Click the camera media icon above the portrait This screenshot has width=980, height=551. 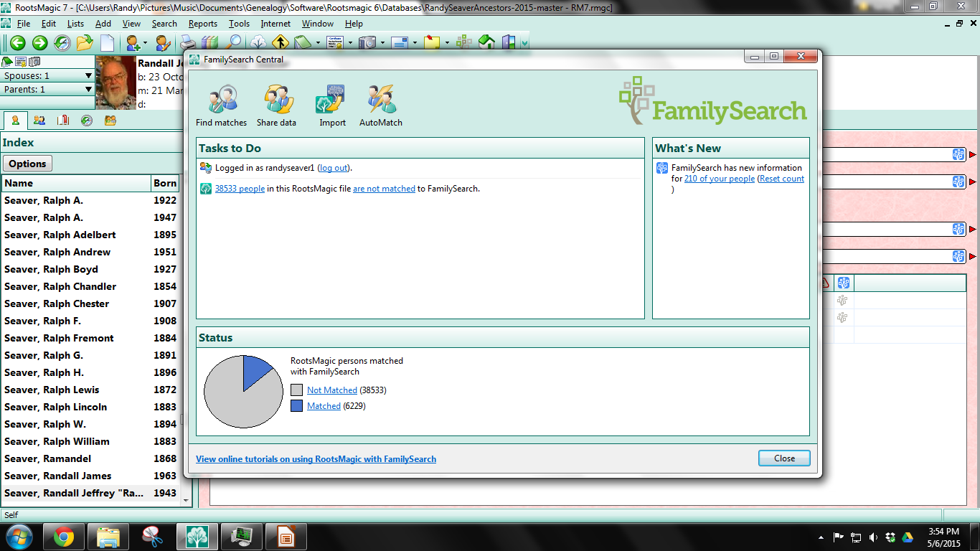click(x=34, y=62)
